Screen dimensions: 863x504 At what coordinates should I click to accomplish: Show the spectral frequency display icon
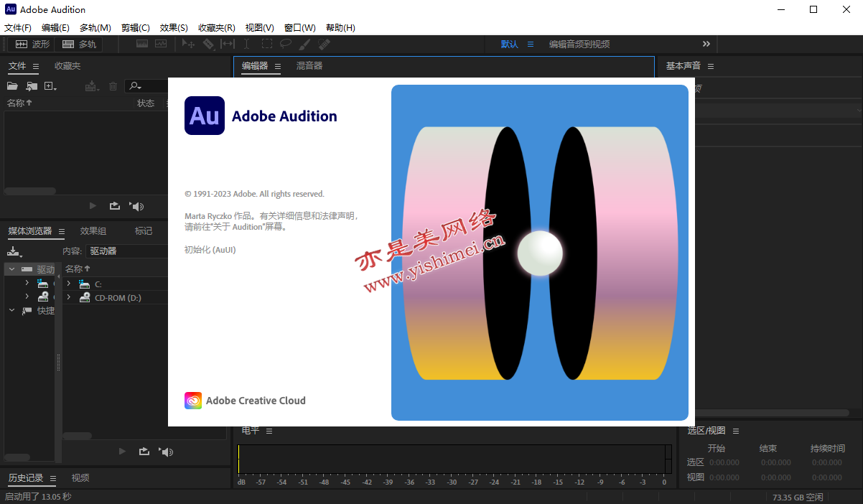pos(142,44)
